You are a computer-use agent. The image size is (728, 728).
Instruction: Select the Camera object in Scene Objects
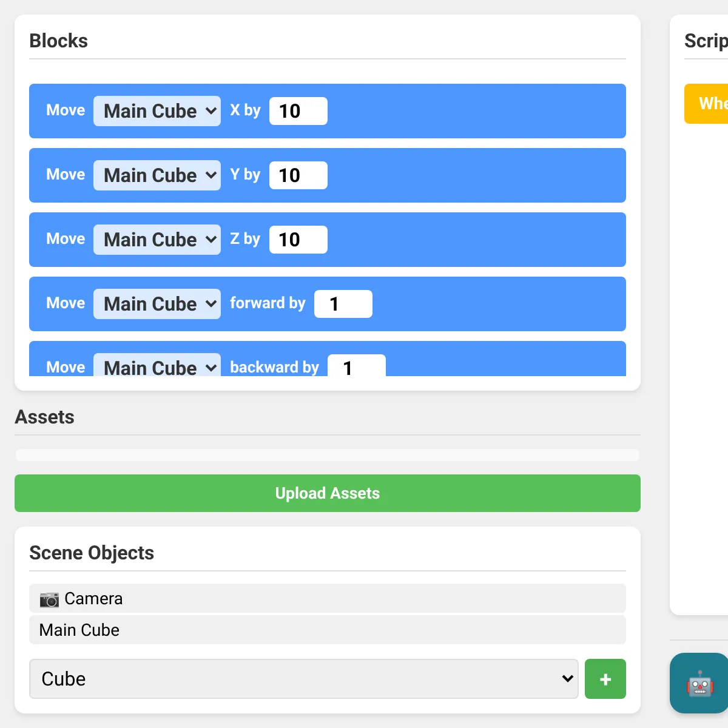click(x=328, y=598)
